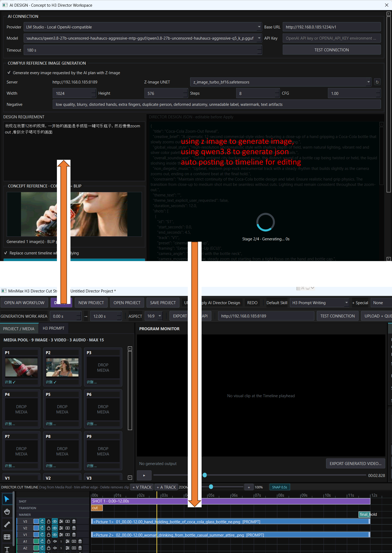This screenshot has width=392, height=553.
Task: Select the grid layout tool
Action: pos(7,537)
